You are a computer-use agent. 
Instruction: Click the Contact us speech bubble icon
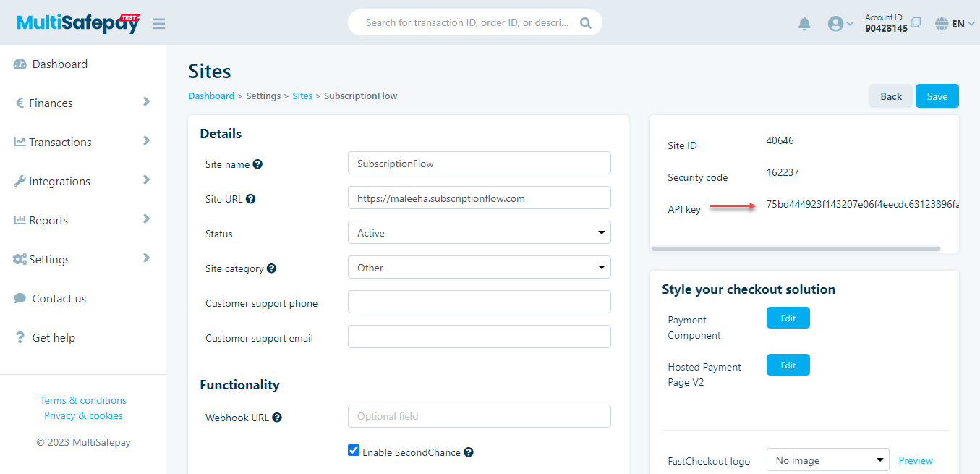pos(20,298)
